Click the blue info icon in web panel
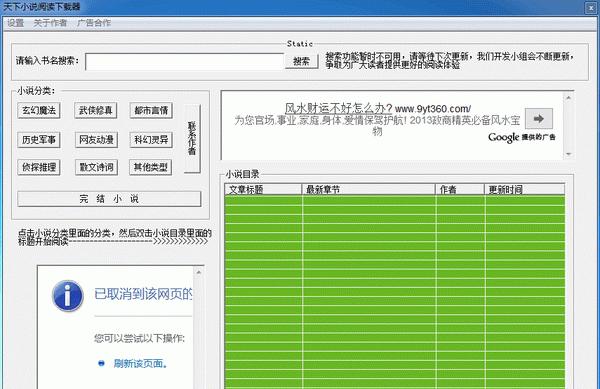Viewport: 600px width, 389px height. coord(68,296)
